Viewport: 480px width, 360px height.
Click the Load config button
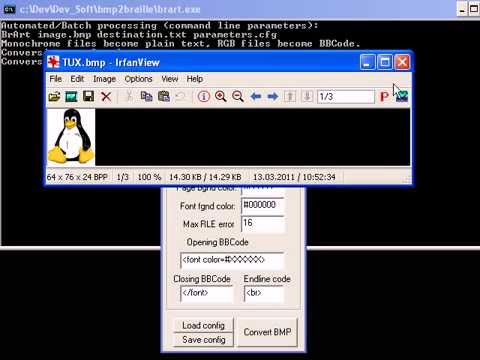203,325
